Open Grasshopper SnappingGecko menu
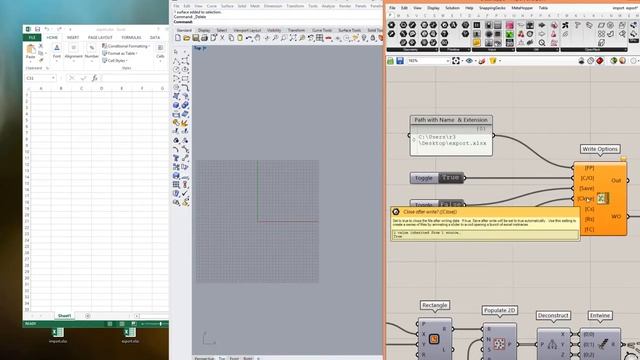Screen dimensions: 640x360 [492, 8]
